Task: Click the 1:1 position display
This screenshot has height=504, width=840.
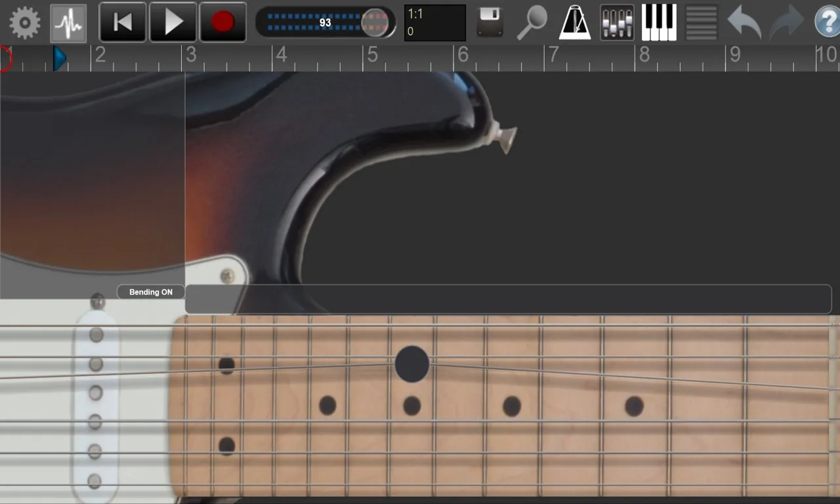Action: point(434,23)
